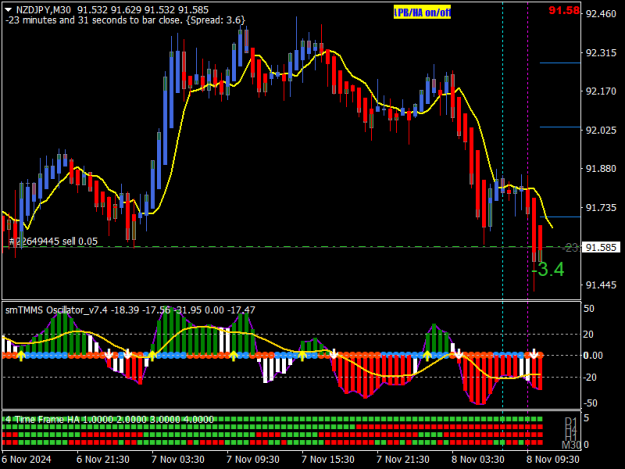Click the M30 timeframe row label
This screenshot has width=625, height=469.
coord(570,444)
